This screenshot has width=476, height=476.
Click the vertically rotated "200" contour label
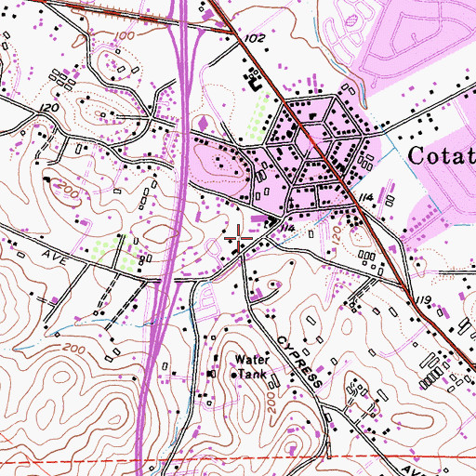click(271, 403)
